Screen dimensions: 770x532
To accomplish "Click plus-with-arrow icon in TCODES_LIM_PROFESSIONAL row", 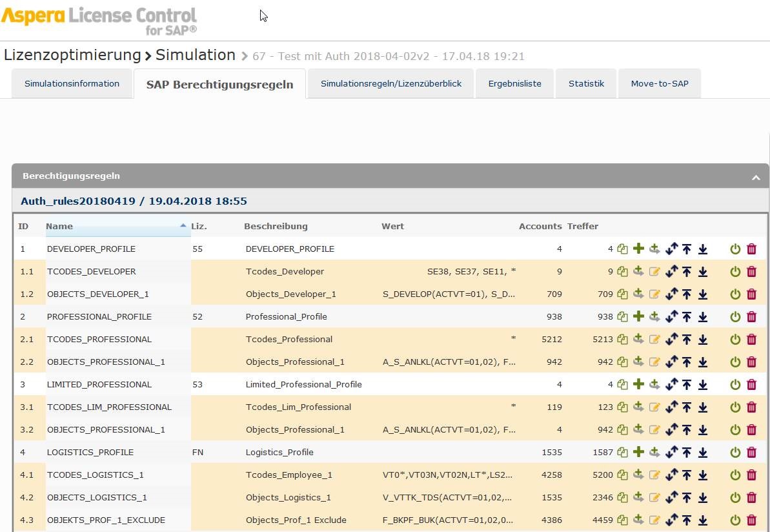I will click(639, 407).
